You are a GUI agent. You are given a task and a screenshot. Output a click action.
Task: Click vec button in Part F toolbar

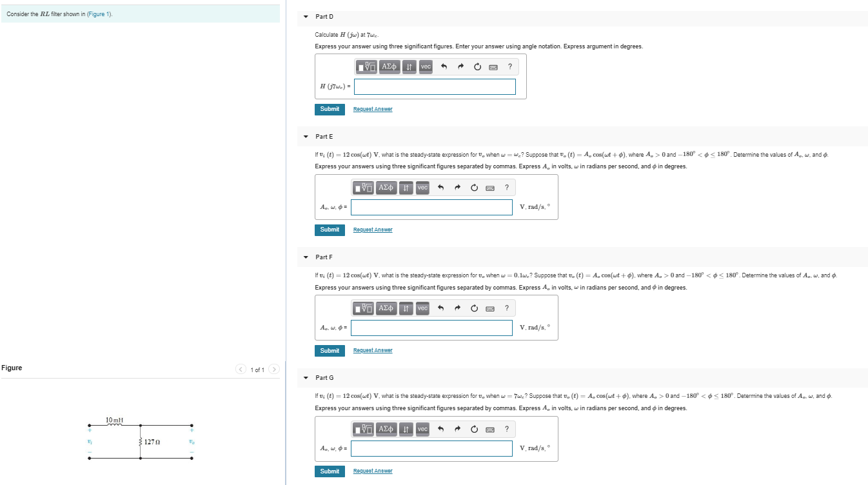(422, 308)
